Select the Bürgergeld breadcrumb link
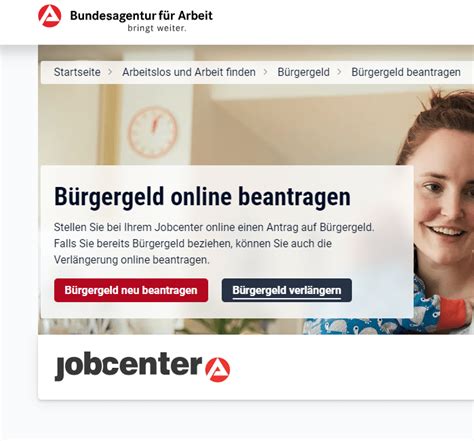 point(303,72)
